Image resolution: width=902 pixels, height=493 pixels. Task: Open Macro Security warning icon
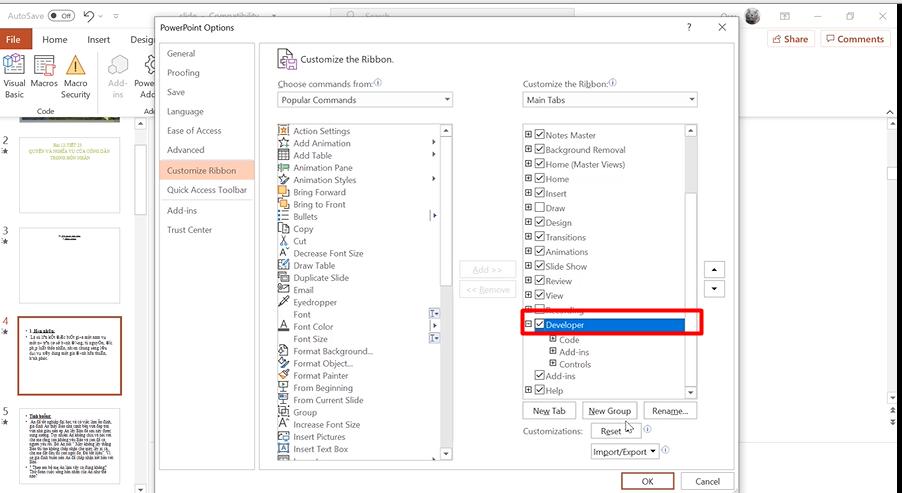(75, 65)
